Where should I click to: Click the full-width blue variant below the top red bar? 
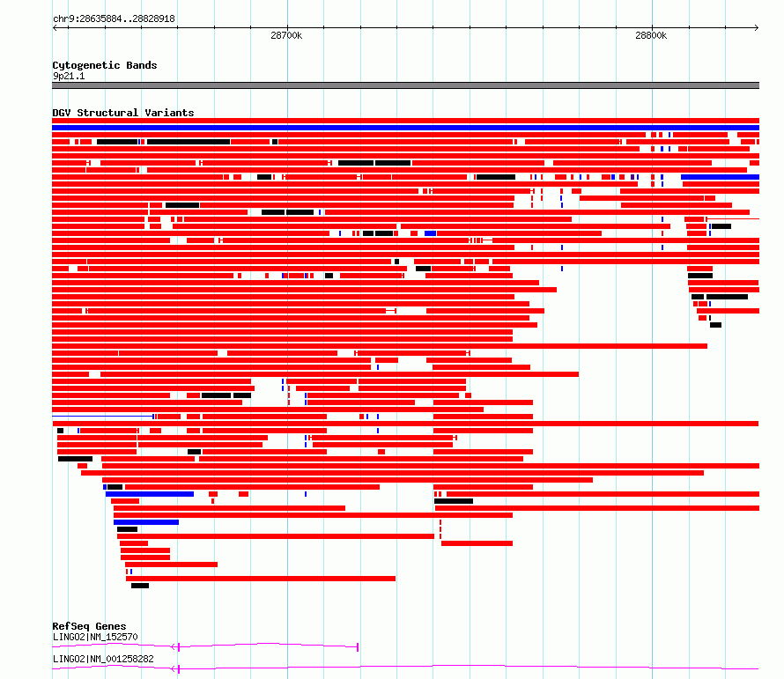pyautogui.click(x=405, y=128)
